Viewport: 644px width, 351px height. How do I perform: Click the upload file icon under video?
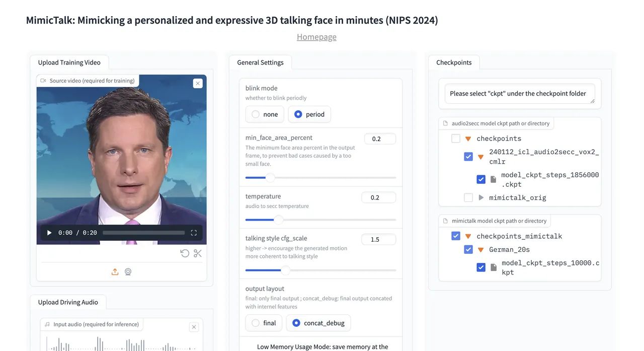click(x=115, y=272)
